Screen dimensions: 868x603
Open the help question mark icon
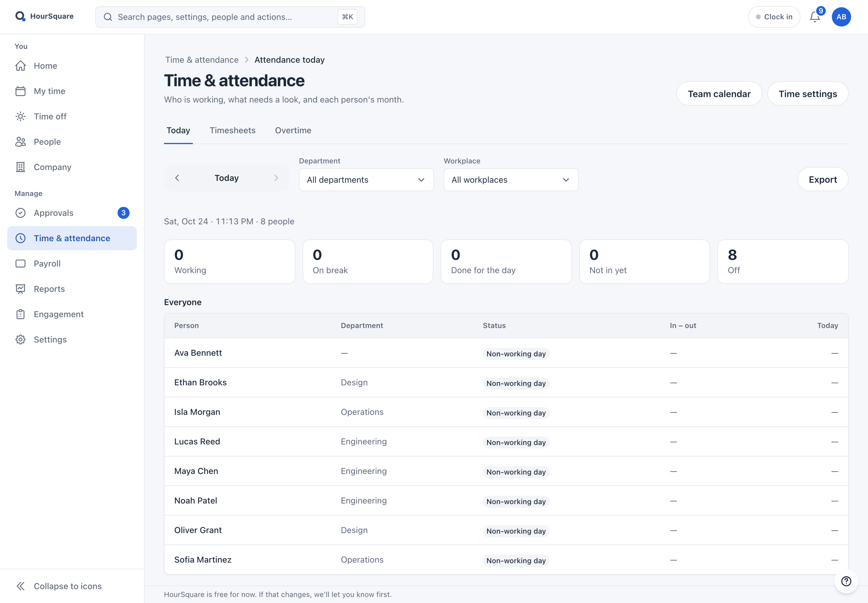(846, 581)
